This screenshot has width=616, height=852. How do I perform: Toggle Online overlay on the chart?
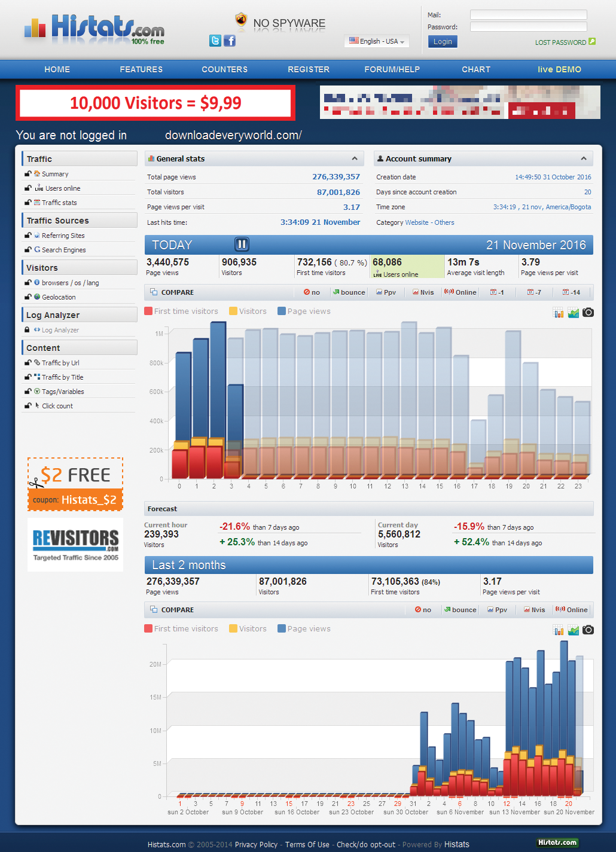point(460,292)
